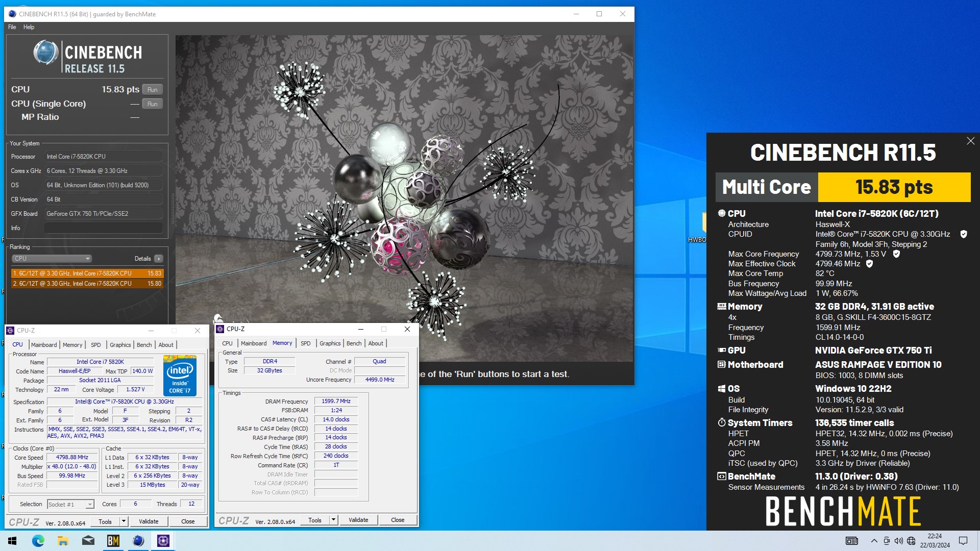Open the volume tray icon
980x551 pixels.
(899, 541)
